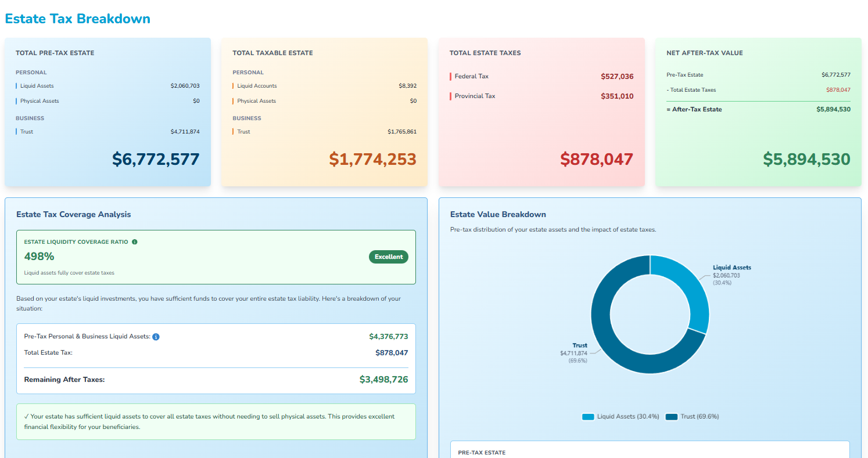Click the blue marker beside Liquid Assets
The image size is (868, 458).
coord(17,85)
